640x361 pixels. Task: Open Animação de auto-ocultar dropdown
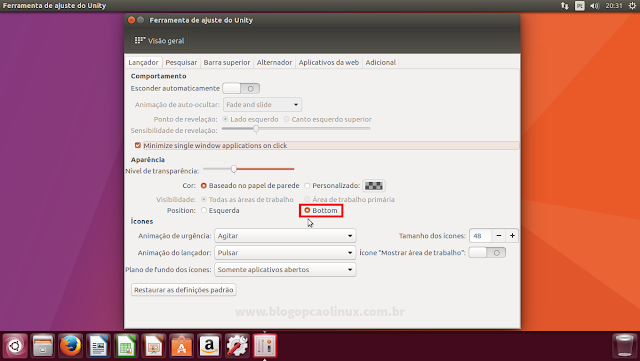pyautogui.click(x=262, y=105)
